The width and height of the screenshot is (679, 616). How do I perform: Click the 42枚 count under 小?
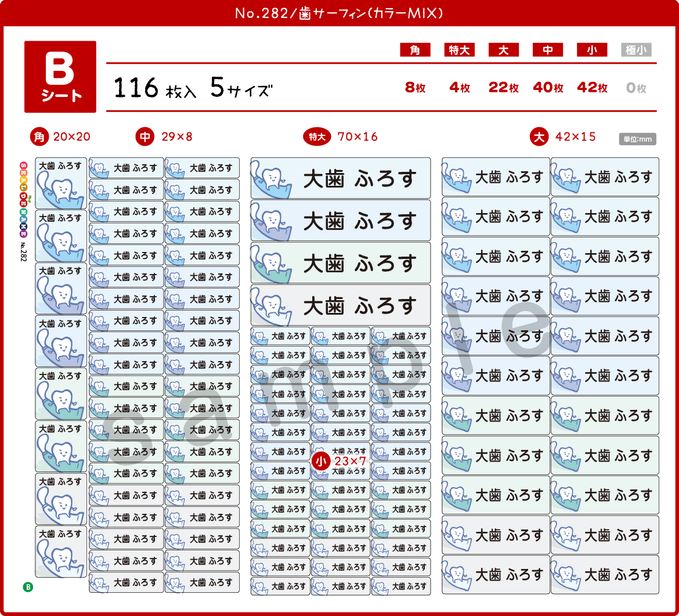(592, 88)
